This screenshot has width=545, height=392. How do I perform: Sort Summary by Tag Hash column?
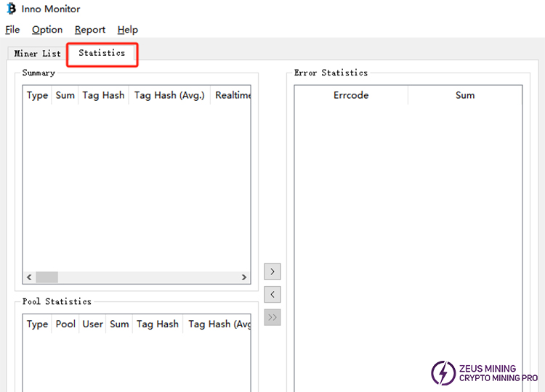click(103, 95)
